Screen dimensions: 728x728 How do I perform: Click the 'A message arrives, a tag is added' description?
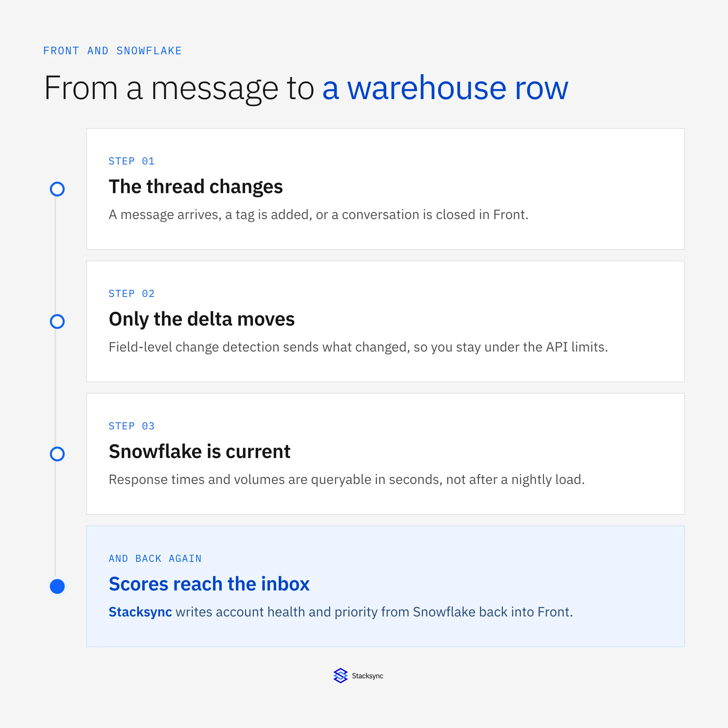click(318, 215)
